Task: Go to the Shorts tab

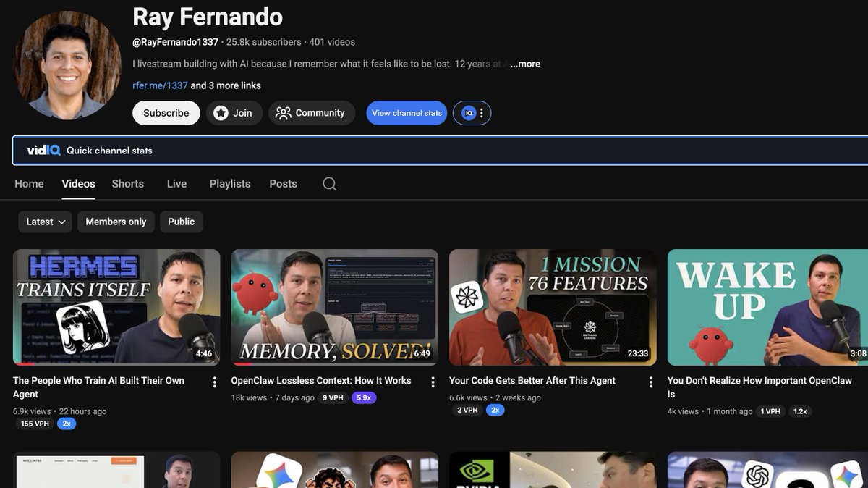Action: click(x=128, y=184)
